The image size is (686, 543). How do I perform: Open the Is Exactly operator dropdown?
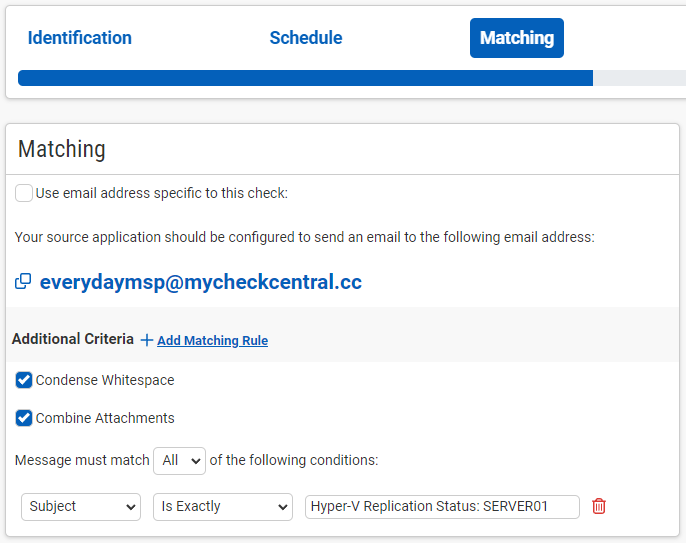(222, 506)
